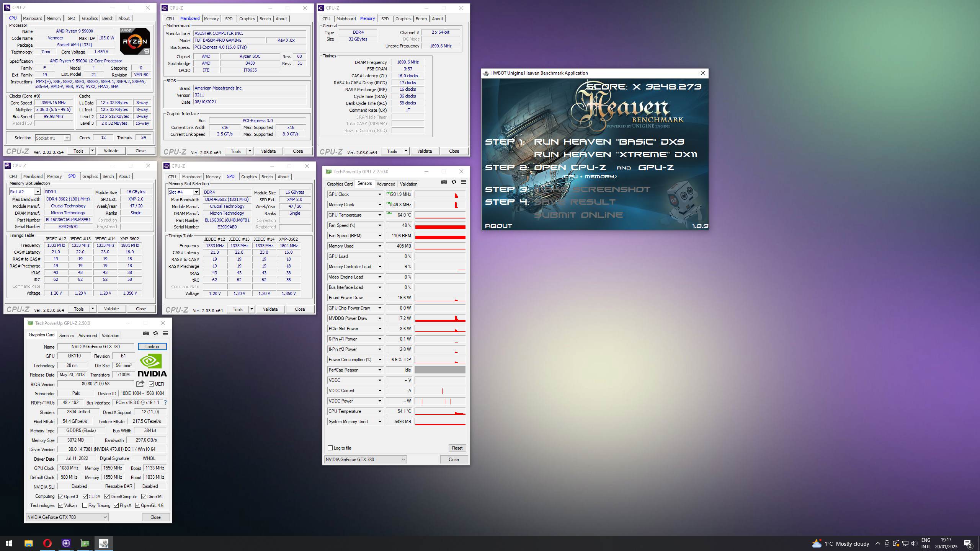Open Opera browser from the taskbar
980x551 pixels.
pos(47,543)
